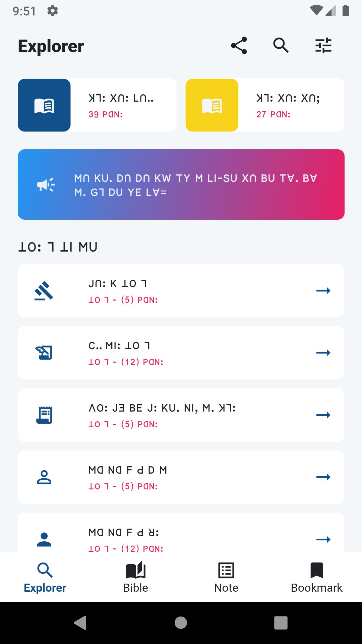Click the megaphone announcement icon

[x=46, y=184]
